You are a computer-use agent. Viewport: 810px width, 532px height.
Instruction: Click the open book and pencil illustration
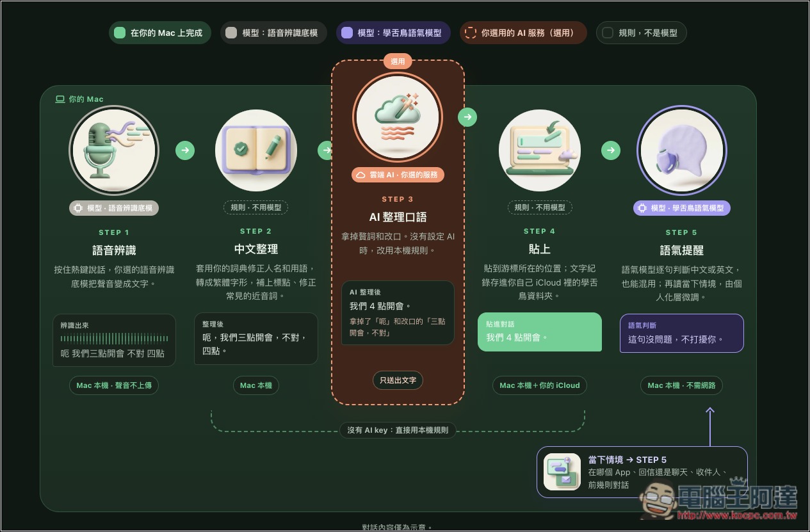(x=256, y=150)
